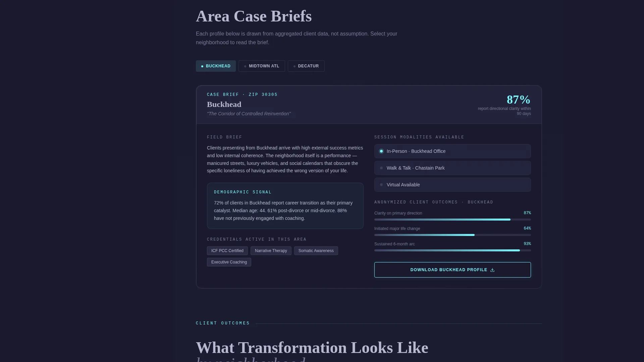Click the Clarity on primary direction progress bar
644x362 pixels.
[x=452, y=220]
